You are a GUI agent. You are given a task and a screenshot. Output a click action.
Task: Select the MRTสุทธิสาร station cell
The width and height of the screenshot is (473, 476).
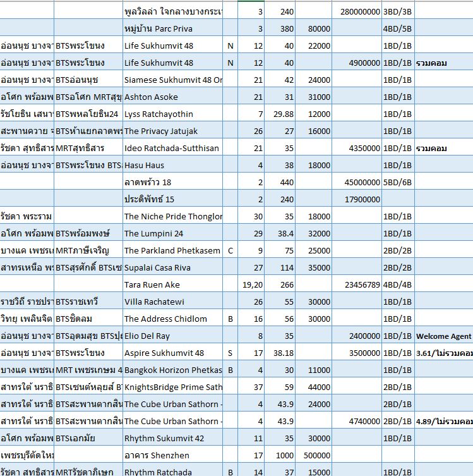pos(88,148)
